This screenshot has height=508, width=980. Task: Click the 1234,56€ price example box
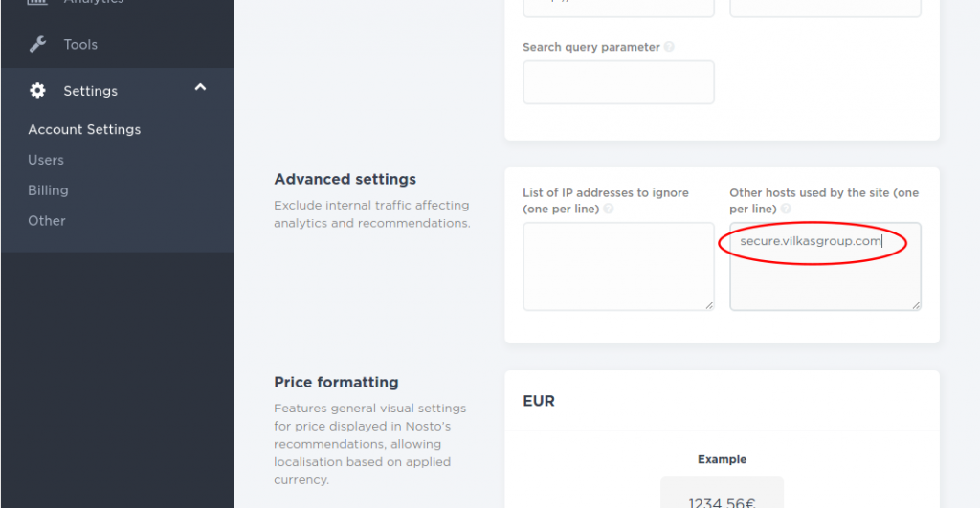click(x=722, y=494)
